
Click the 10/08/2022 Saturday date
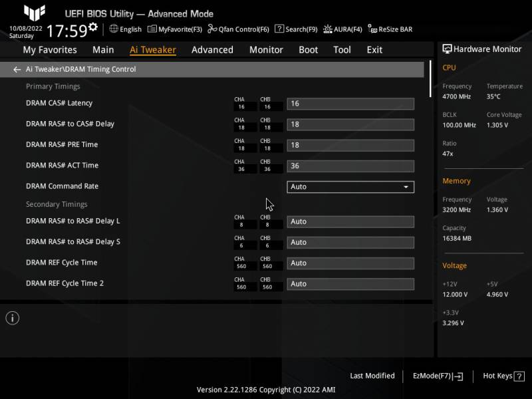pos(25,32)
